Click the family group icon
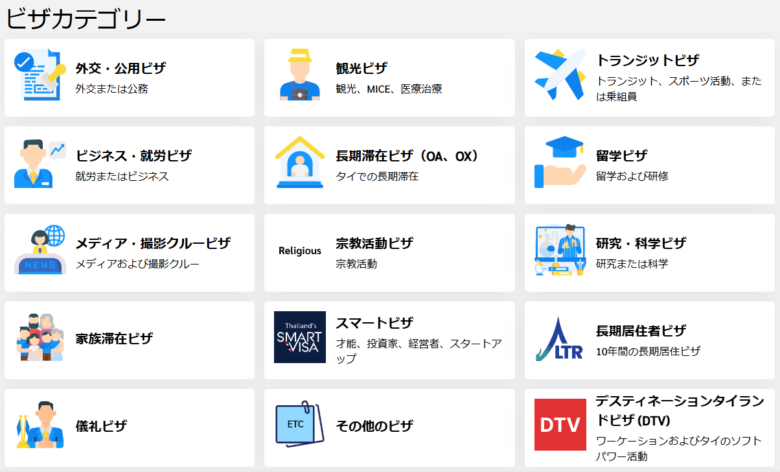The image size is (780, 472). (40, 337)
